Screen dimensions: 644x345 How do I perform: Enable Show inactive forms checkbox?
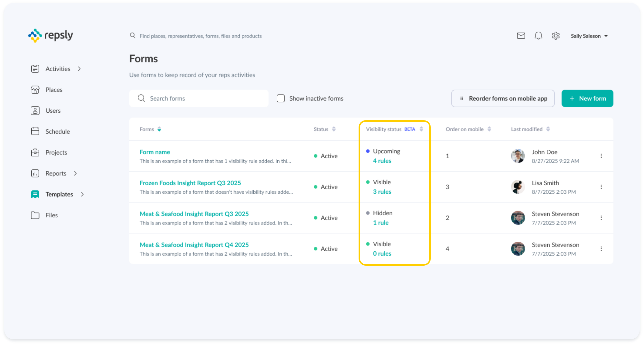280,98
